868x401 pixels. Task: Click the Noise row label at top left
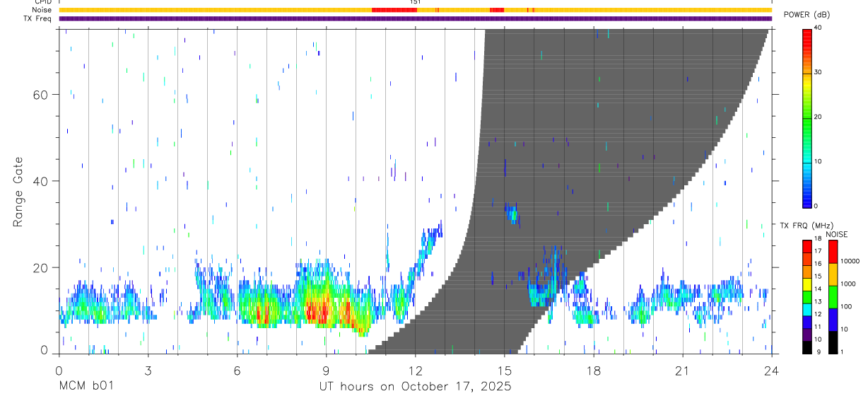[x=43, y=10]
